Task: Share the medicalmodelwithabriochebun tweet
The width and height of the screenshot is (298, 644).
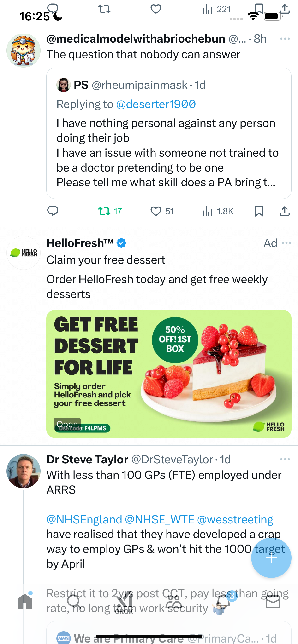Action: coord(285,211)
